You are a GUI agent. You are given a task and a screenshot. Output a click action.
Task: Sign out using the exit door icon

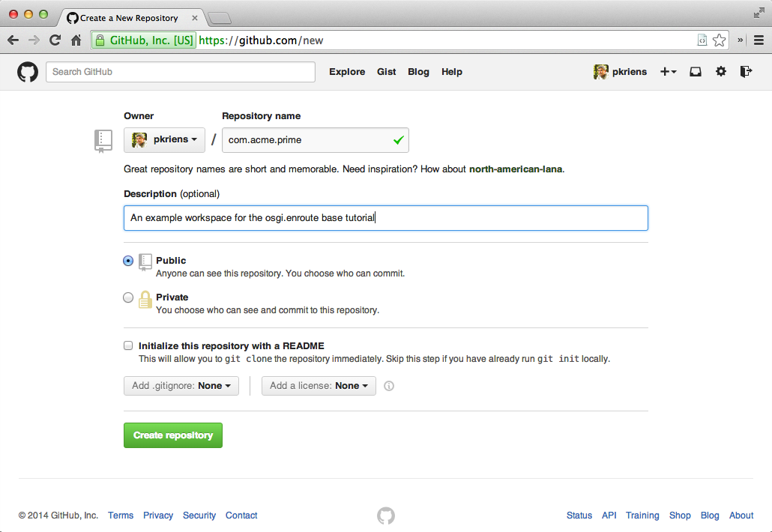coord(746,71)
